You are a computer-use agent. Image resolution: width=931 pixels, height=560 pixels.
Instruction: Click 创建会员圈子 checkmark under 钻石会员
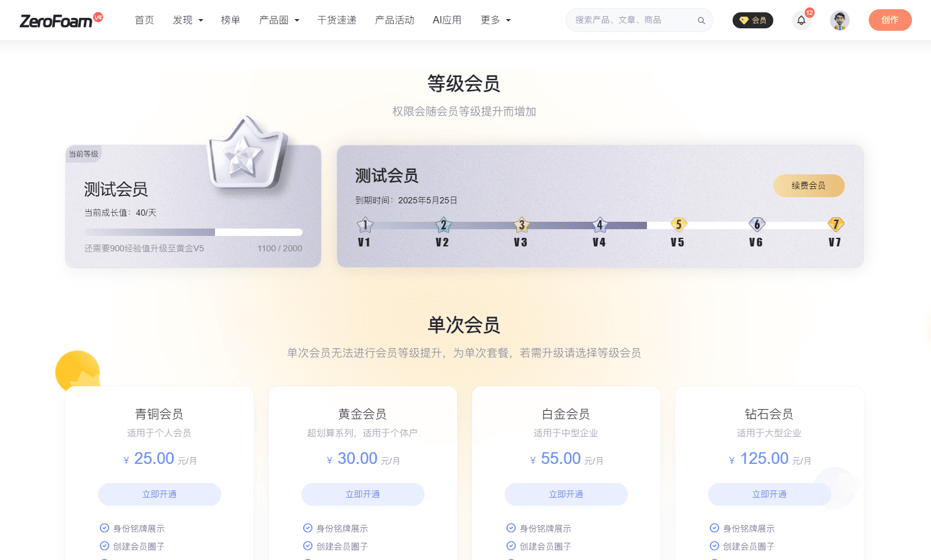click(713, 546)
